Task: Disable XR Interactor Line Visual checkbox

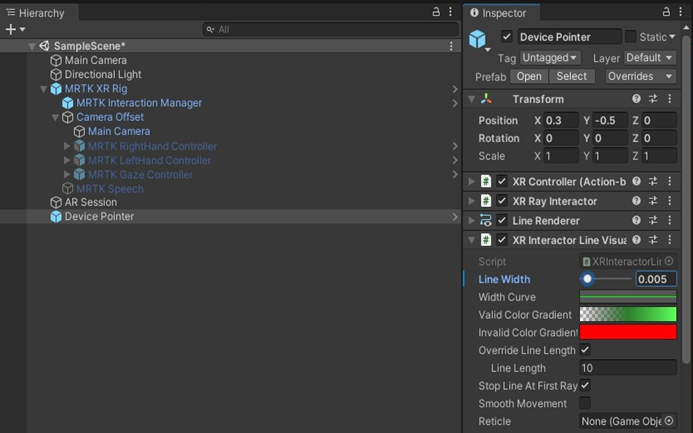Action: 502,240
